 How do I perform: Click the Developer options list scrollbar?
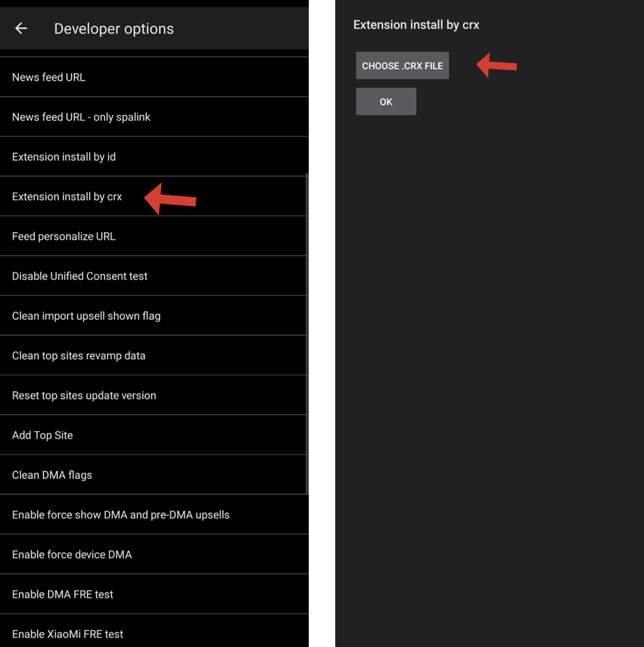tap(307, 334)
